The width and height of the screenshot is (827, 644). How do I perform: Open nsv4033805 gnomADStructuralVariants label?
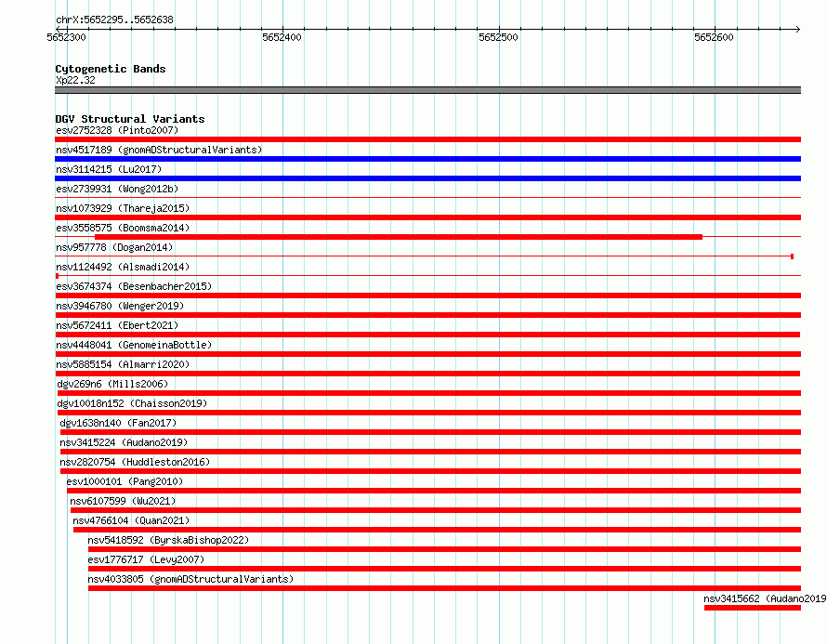(x=190, y=579)
